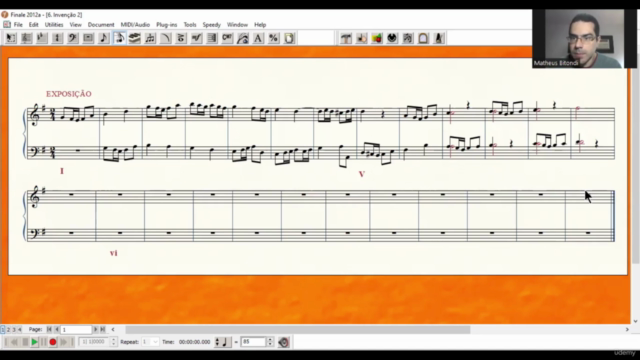Viewport: 640px width, 360px height.
Task: Select the Tuplet tool
Action: [x=150, y=38]
